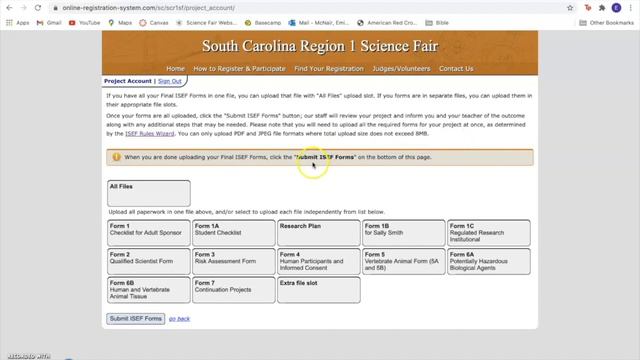Screen dimensions: 640x360
Task: Open the YouTube bookmark
Action: coord(84,23)
